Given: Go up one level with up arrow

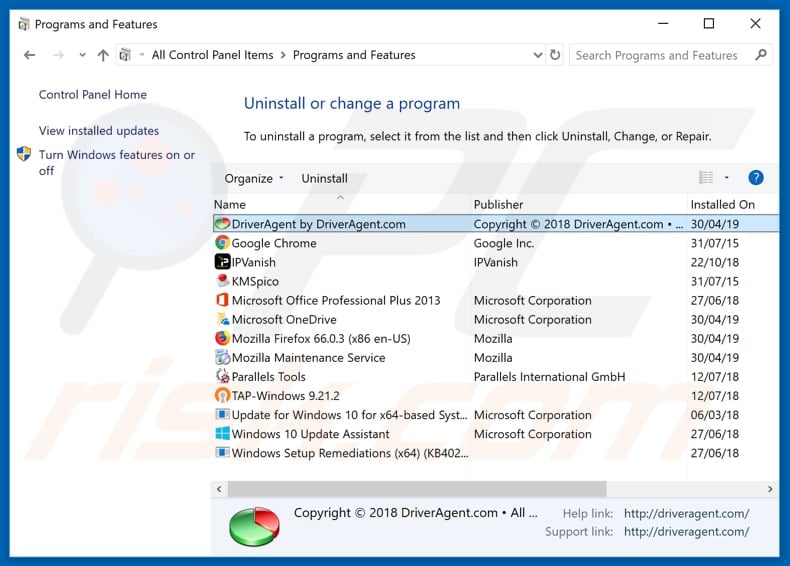Looking at the screenshot, I should pyautogui.click(x=103, y=55).
